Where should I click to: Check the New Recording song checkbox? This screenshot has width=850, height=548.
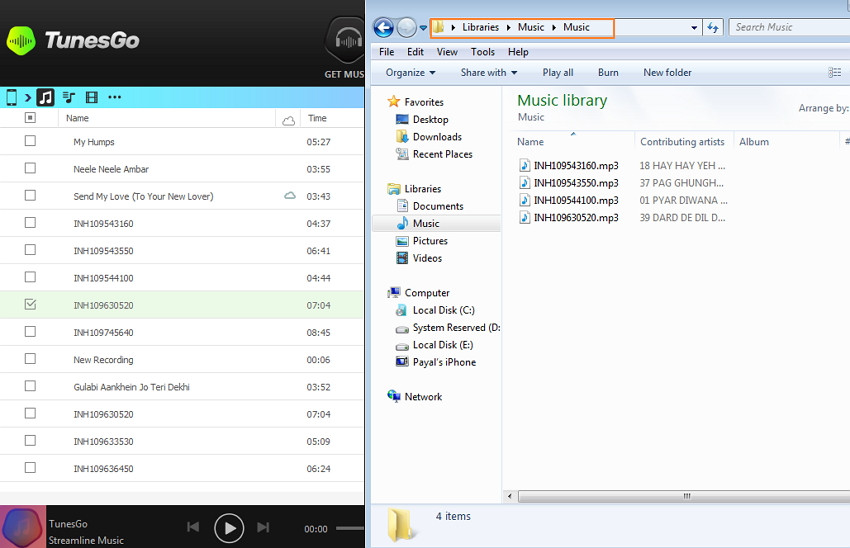tap(30, 359)
